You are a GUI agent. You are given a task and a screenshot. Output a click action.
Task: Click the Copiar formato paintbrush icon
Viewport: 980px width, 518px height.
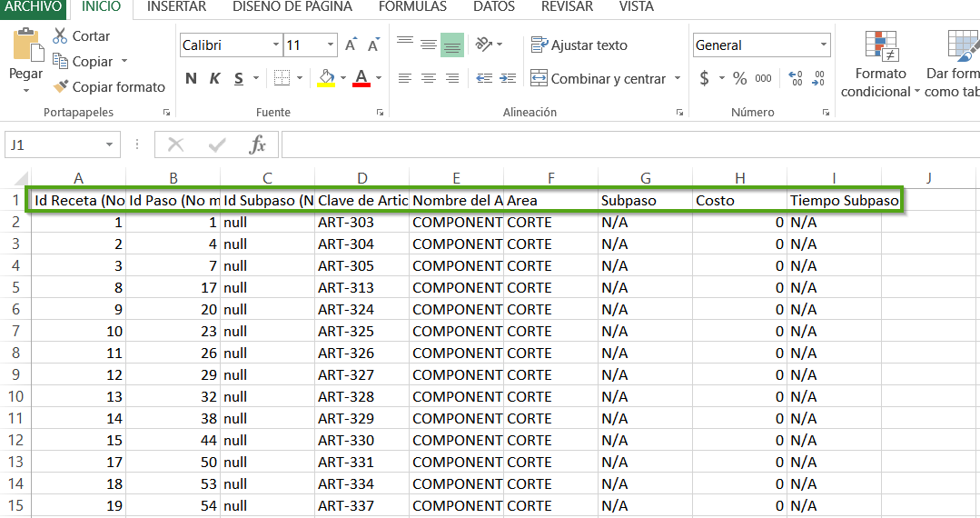(x=60, y=87)
